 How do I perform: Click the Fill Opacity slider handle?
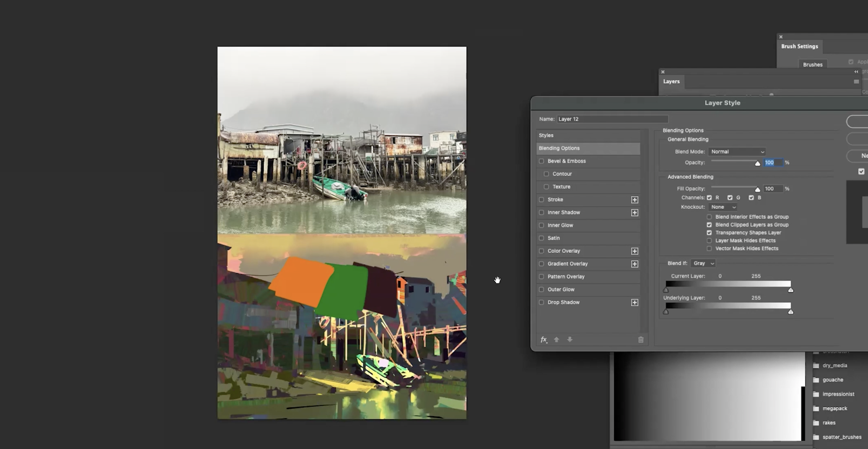[757, 190]
